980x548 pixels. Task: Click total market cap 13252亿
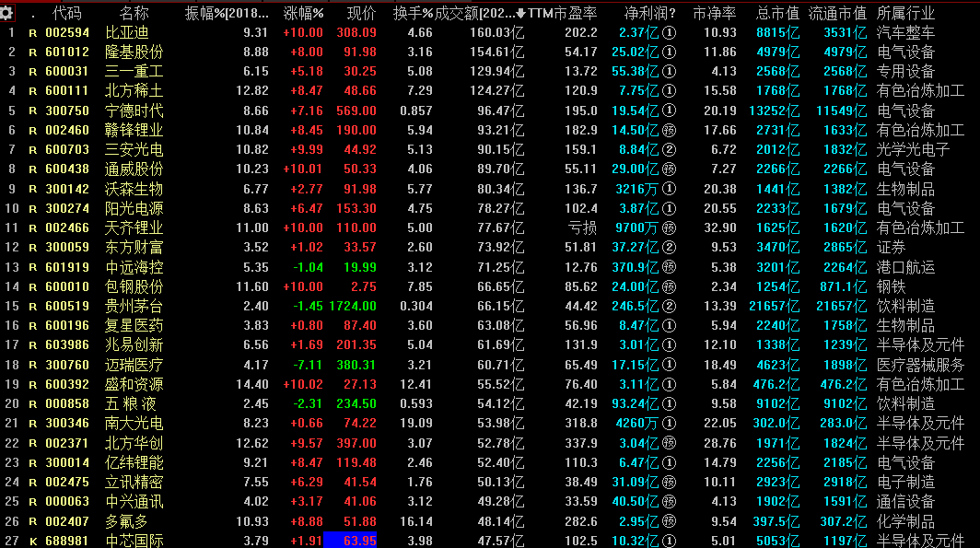[x=775, y=111]
